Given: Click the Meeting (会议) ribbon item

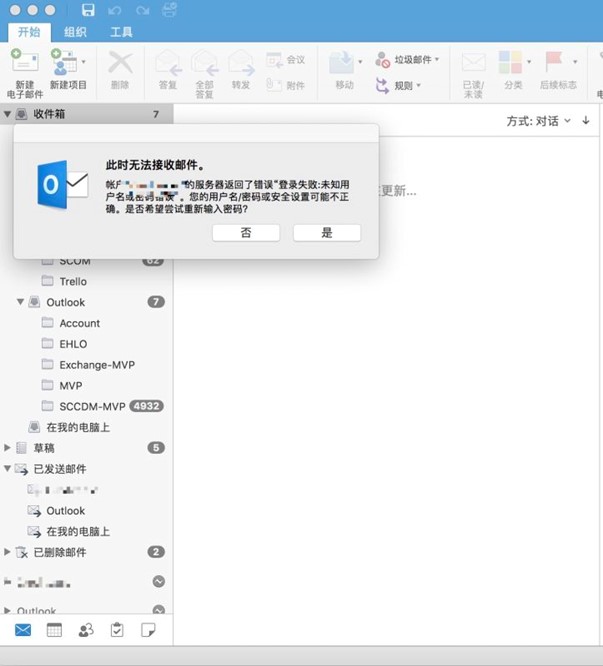Looking at the screenshot, I should click(285, 60).
